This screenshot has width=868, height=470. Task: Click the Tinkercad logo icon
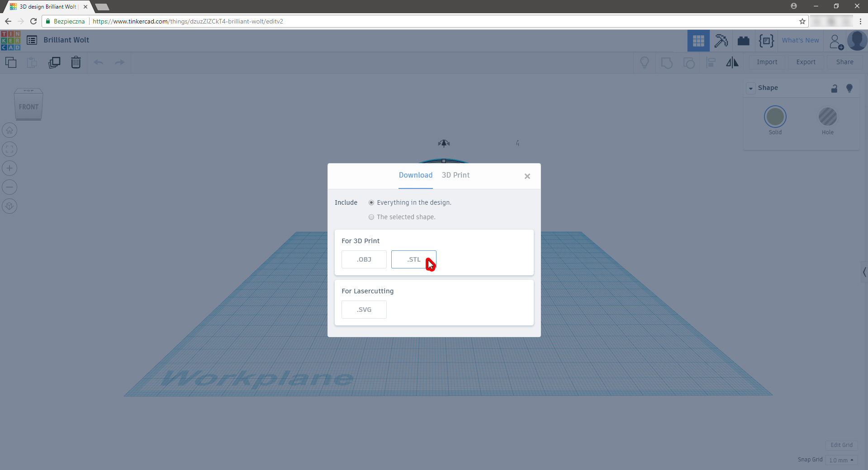pos(11,40)
